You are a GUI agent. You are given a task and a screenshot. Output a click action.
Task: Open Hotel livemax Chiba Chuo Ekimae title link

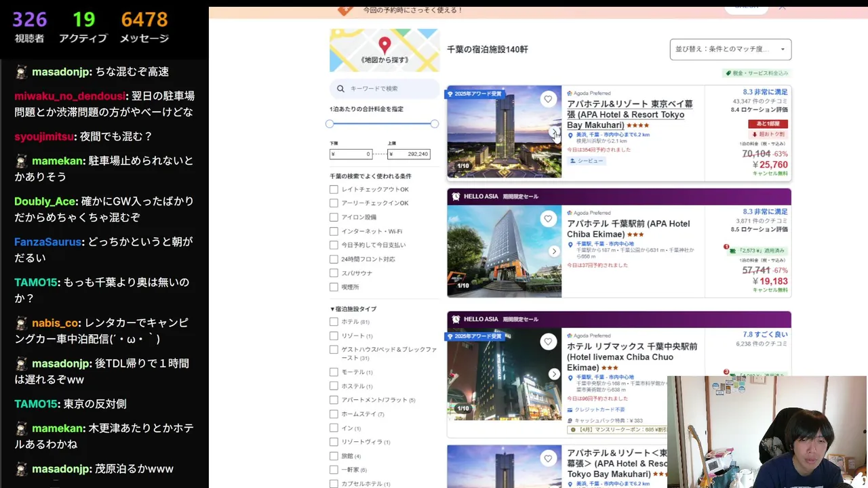[x=632, y=357]
